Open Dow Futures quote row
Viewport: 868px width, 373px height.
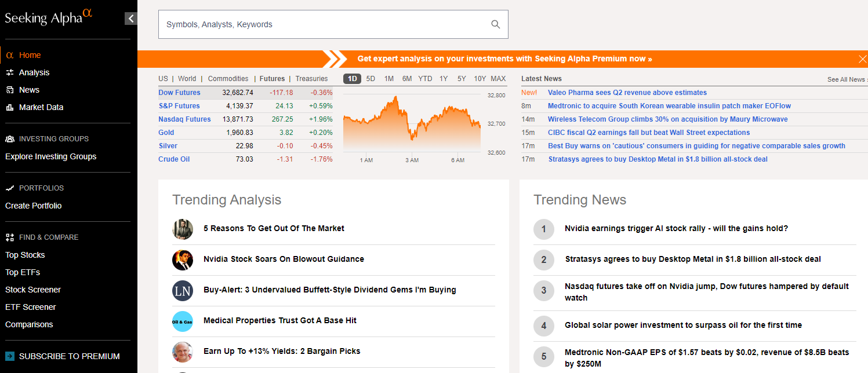pos(246,93)
